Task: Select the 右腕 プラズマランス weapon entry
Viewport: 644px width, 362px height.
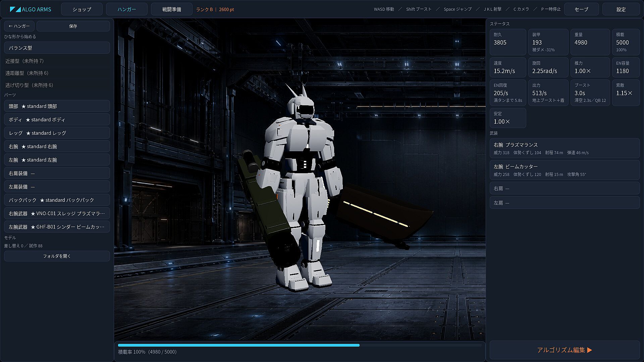Action: click(565, 148)
